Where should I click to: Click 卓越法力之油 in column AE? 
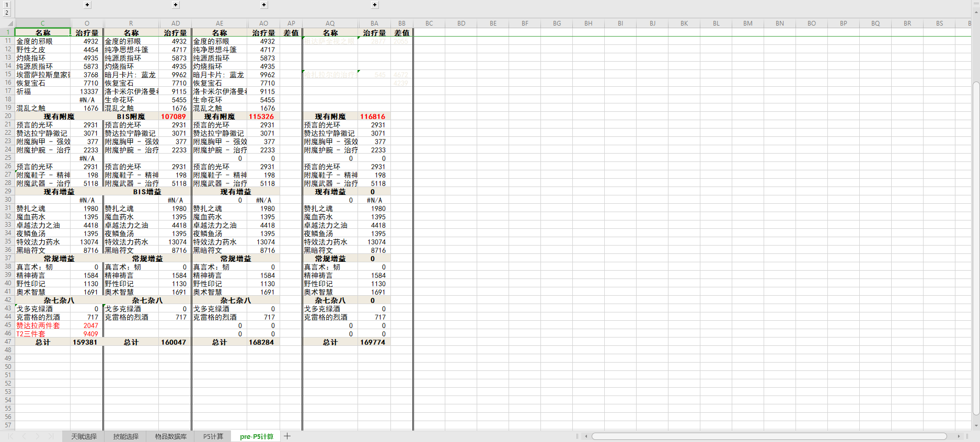(220, 225)
